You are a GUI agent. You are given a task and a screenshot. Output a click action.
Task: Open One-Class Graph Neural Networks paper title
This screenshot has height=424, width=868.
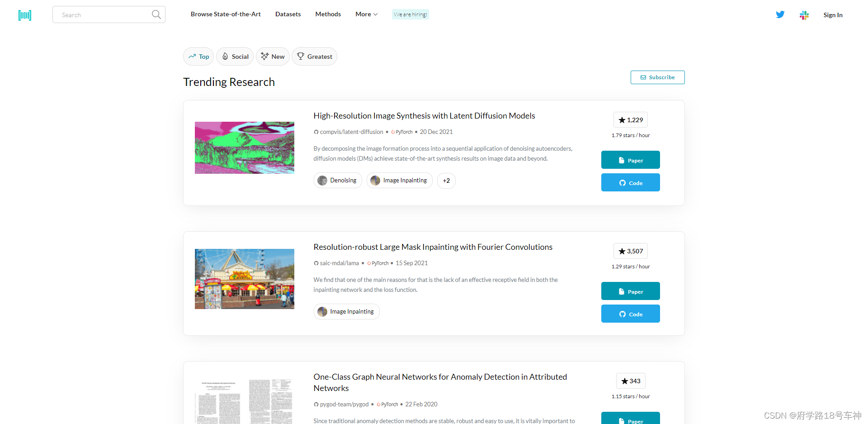coord(440,382)
